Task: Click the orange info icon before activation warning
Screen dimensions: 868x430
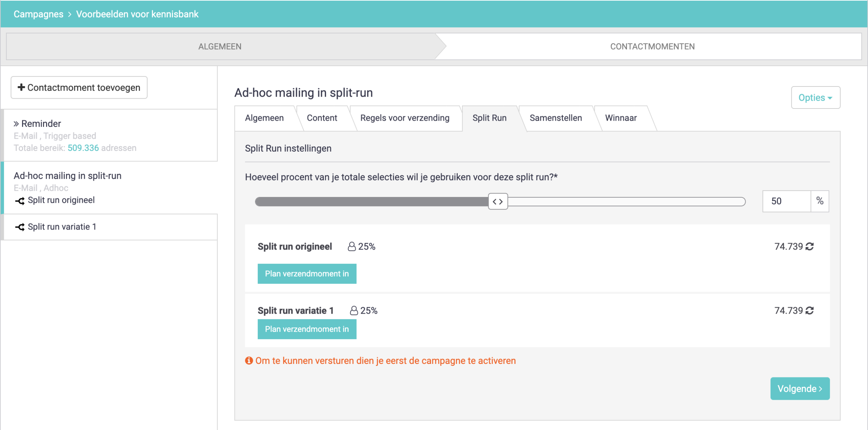Action: tap(249, 360)
